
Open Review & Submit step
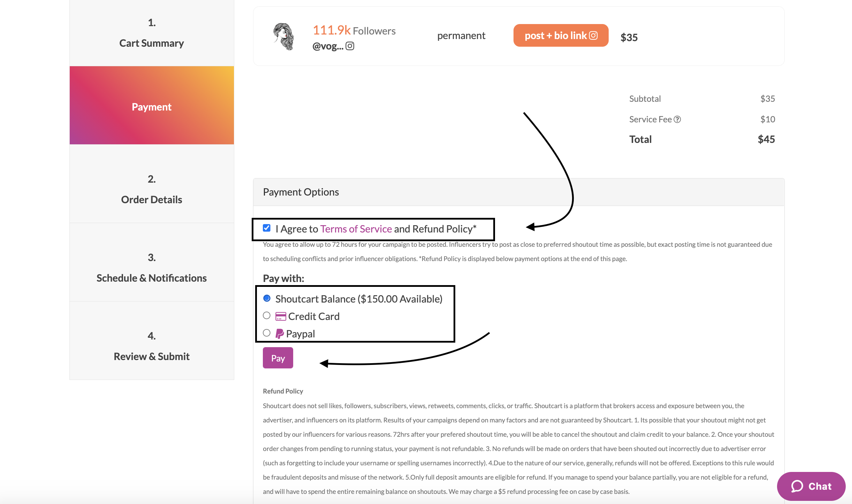152,346
